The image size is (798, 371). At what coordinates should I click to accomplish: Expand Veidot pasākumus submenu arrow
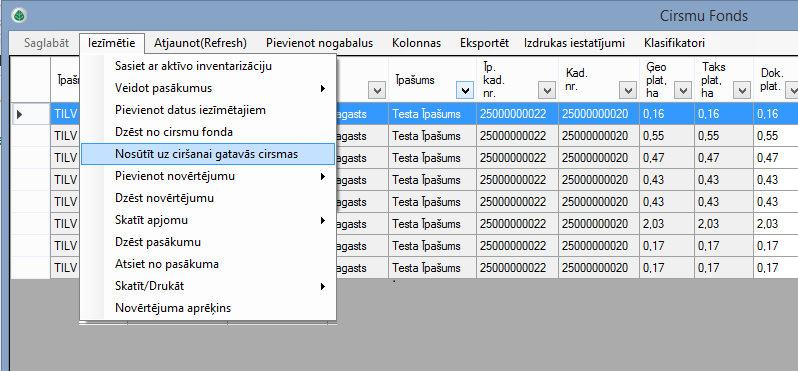pyautogui.click(x=323, y=89)
